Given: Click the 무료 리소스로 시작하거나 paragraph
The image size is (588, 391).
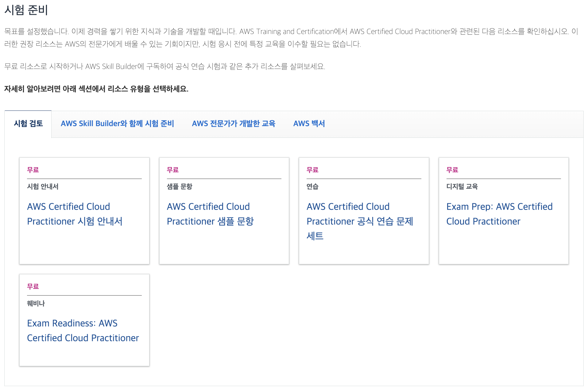Looking at the screenshot, I should pos(165,67).
